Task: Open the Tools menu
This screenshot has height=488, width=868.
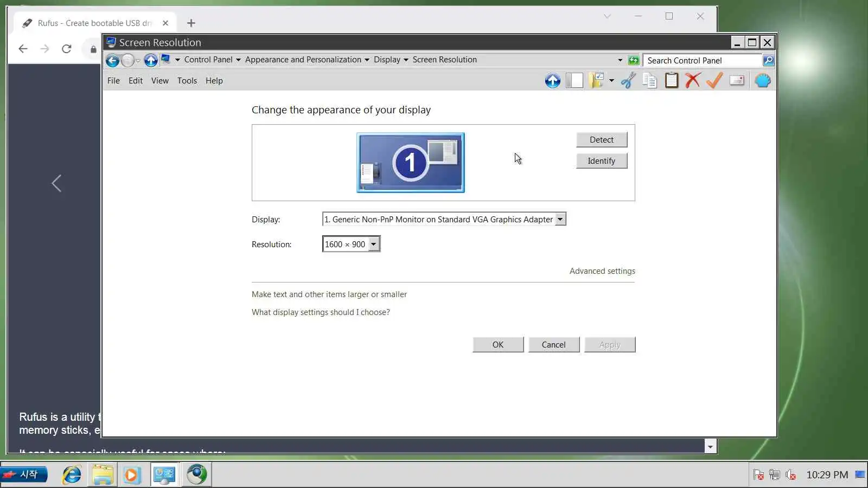Action: pos(187,81)
